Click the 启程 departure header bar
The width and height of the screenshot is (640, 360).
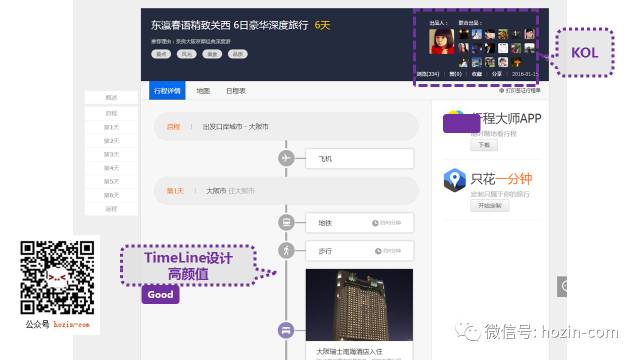[x=286, y=127]
